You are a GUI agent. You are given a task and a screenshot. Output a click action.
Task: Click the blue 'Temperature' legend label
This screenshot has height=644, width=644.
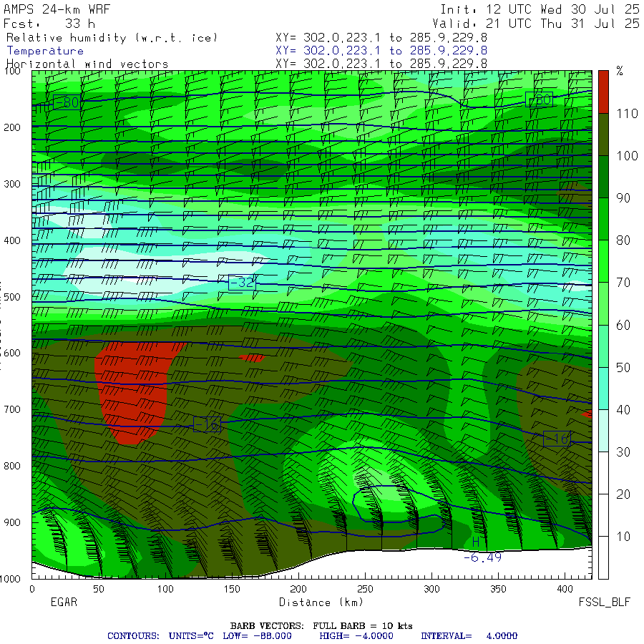45,51
